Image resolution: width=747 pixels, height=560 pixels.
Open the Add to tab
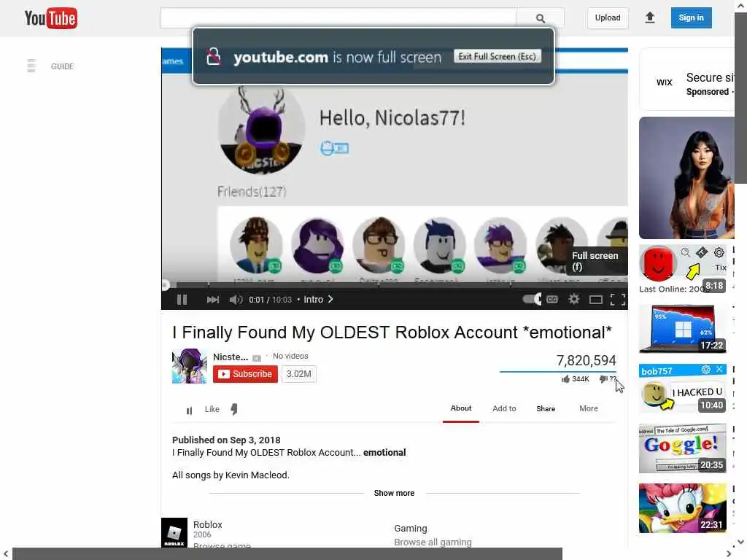[505, 408]
